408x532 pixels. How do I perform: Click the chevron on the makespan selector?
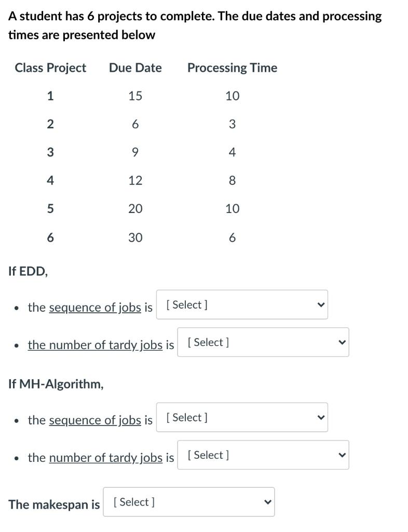tap(267, 502)
